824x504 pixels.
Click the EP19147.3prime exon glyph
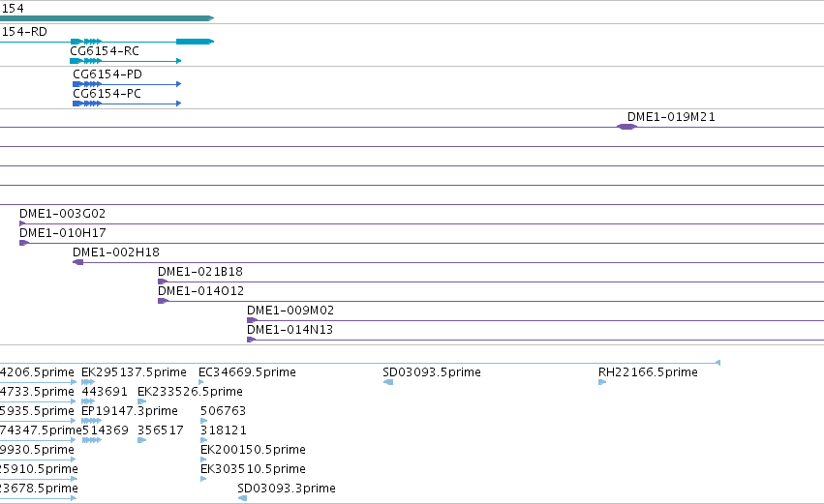pos(91,421)
